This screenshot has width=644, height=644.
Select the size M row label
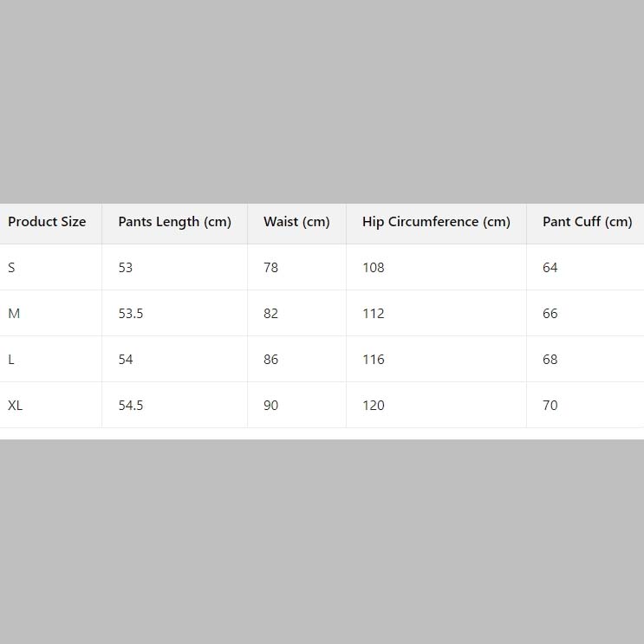pos(14,314)
